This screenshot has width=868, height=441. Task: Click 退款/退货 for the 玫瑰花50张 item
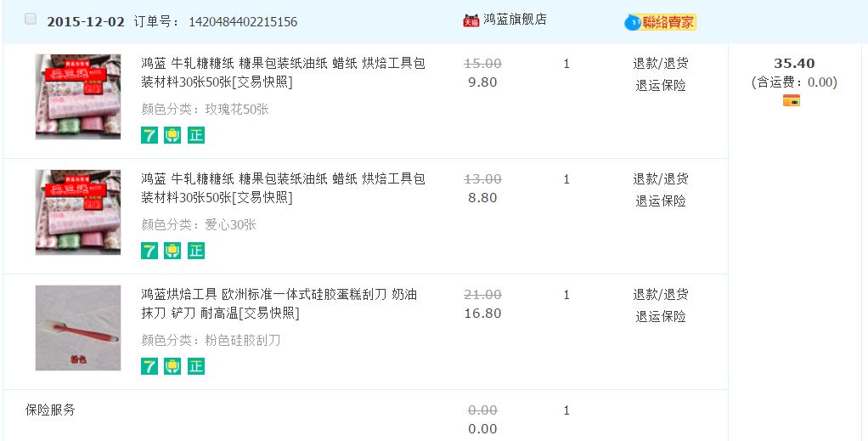(660, 64)
